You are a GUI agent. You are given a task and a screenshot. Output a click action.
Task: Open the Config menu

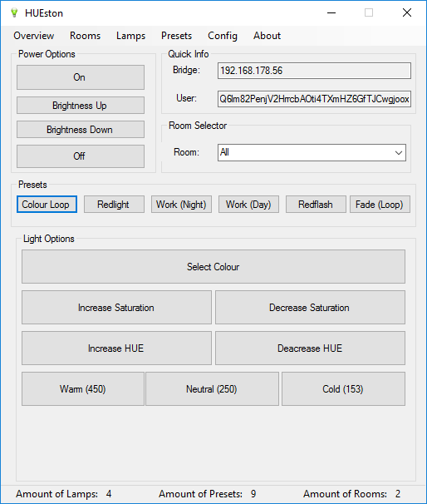[x=223, y=36]
